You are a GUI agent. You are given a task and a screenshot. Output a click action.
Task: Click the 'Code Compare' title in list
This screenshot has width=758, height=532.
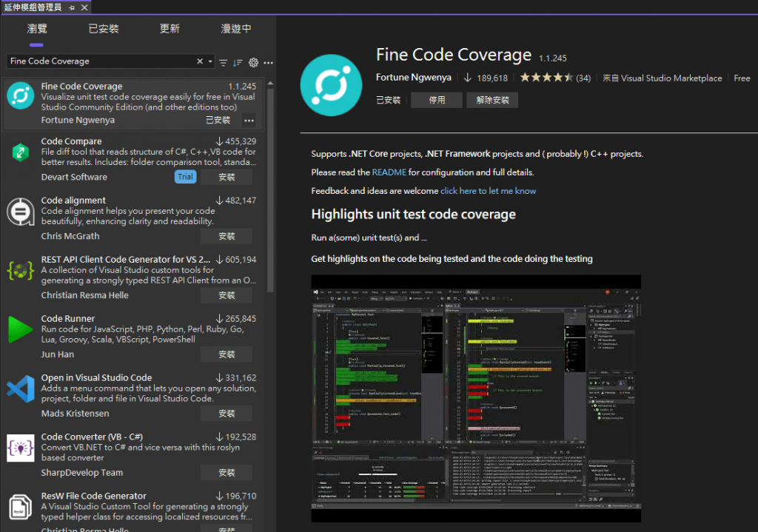click(x=71, y=141)
